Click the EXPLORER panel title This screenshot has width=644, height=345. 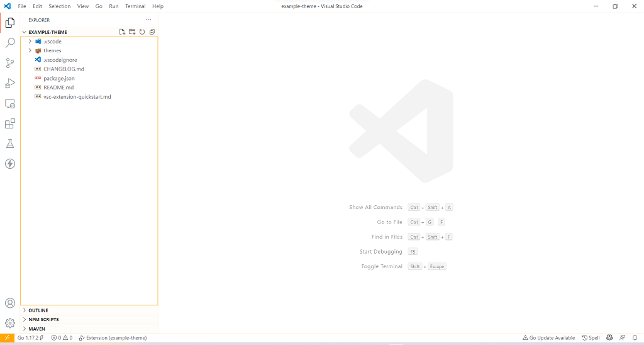39,20
